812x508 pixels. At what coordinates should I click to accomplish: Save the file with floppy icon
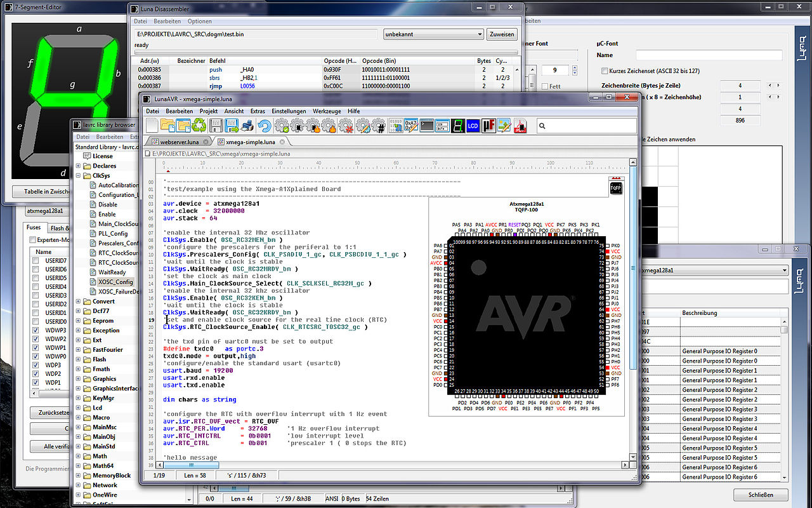(216, 125)
